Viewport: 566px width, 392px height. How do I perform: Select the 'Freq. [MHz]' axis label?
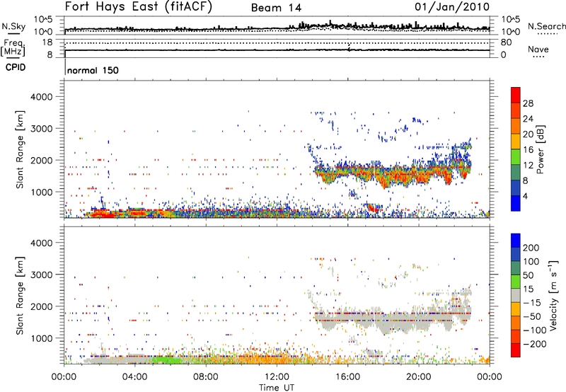coord(13,48)
